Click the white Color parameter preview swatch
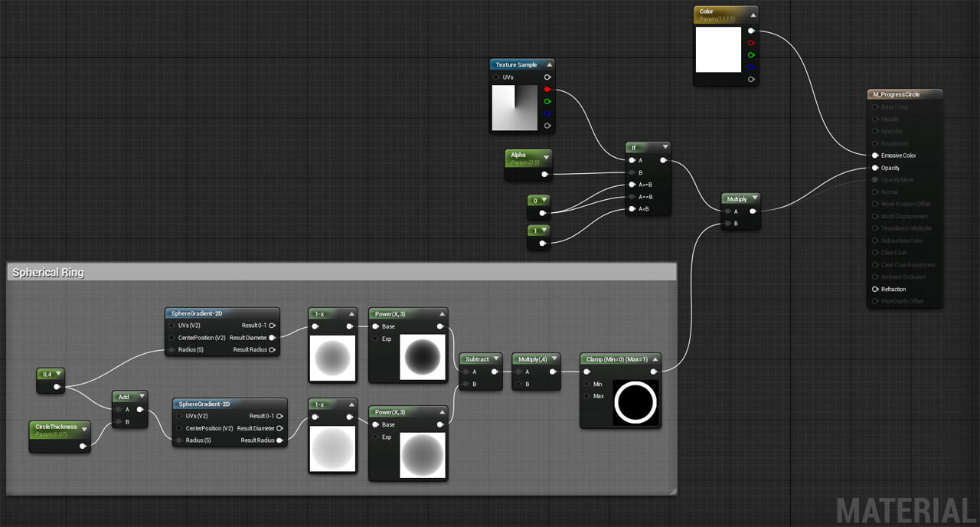 pyautogui.click(x=718, y=50)
